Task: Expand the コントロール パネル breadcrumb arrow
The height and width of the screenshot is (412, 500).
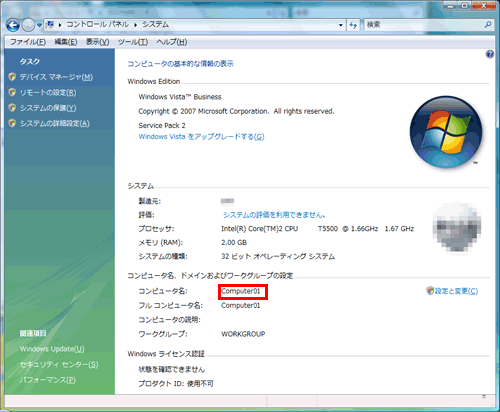Action: click(x=136, y=25)
